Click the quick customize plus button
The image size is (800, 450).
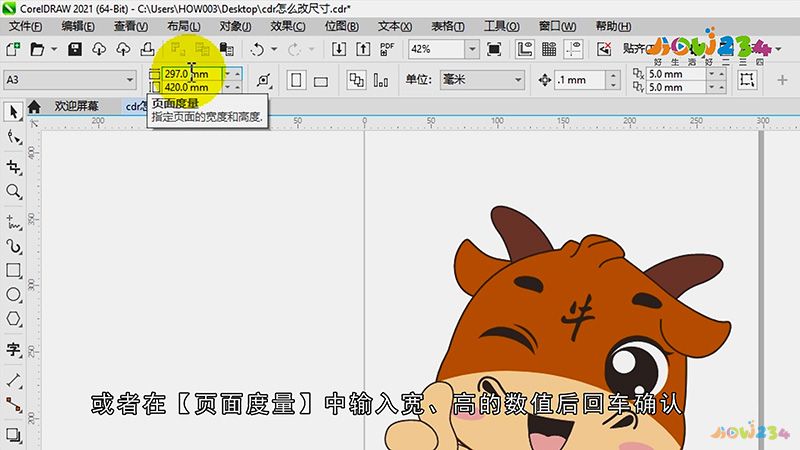(x=782, y=80)
